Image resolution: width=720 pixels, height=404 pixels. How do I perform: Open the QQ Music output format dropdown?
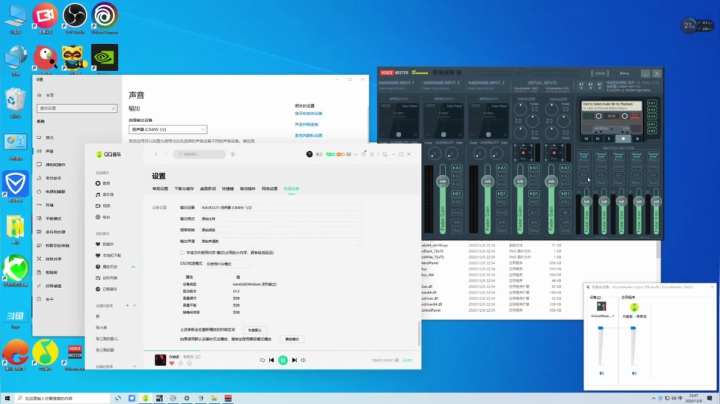pyautogui.click(x=281, y=219)
